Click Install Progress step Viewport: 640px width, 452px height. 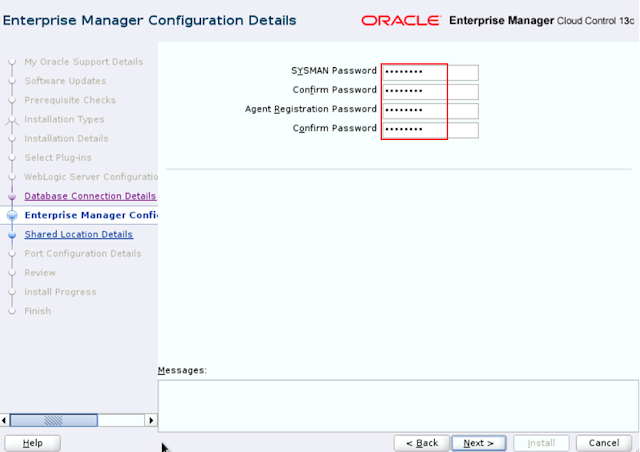pos(60,292)
